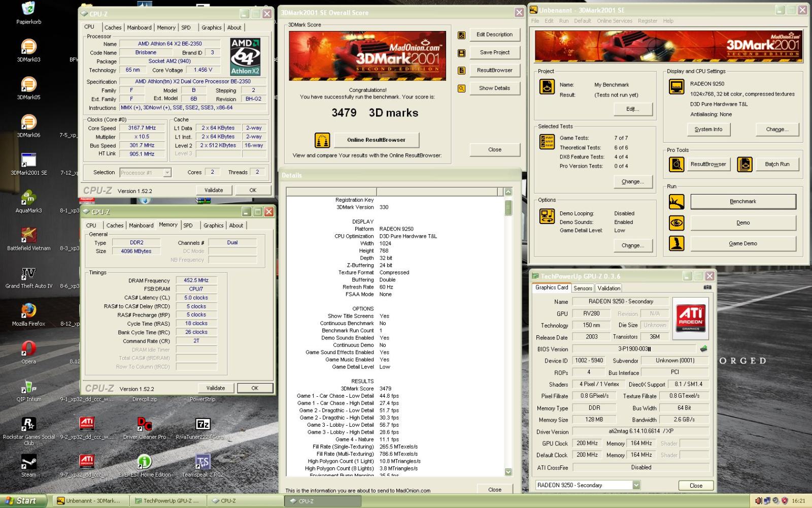
Task: Switch to the Mainboard tab in top CPU-Z
Action: (x=139, y=27)
